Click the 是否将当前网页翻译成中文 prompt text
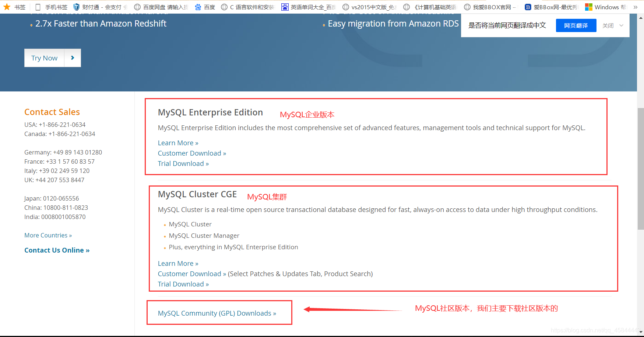 pyautogui.click(x=507, y=25)
